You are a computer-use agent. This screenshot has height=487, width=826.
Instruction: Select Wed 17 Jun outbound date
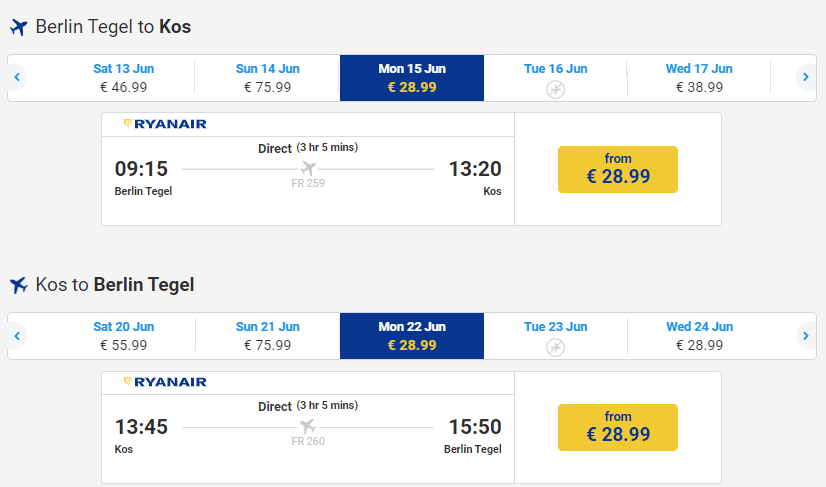(x=699, y=78)
